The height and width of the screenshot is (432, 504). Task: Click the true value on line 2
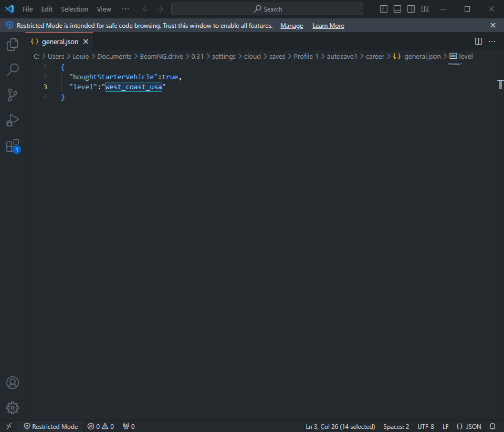[x=170, y=77]
